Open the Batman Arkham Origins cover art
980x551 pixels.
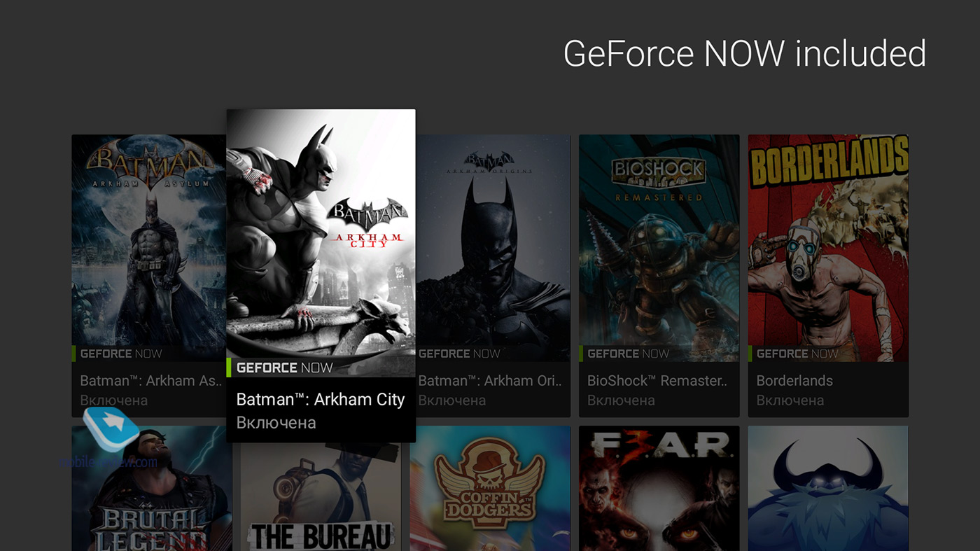click(x=493, y=238)
